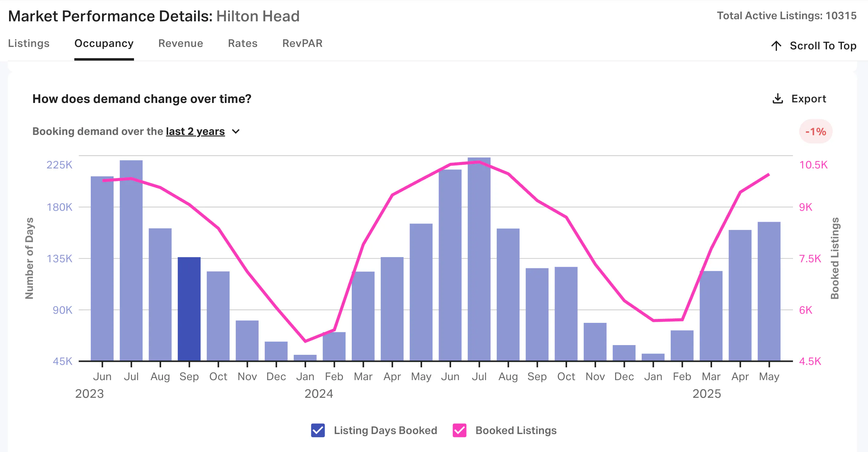Open the Listings tab

coord(29,43)
